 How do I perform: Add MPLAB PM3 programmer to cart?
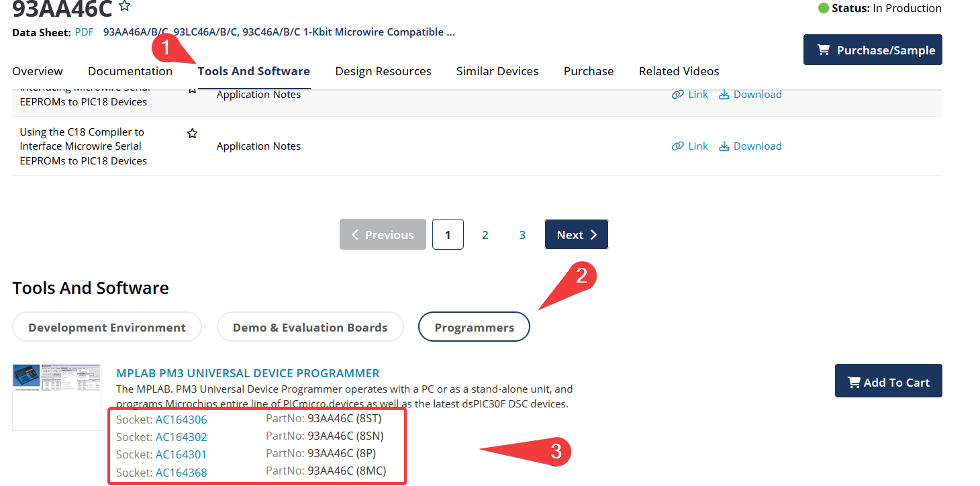(x=889, y=381)
